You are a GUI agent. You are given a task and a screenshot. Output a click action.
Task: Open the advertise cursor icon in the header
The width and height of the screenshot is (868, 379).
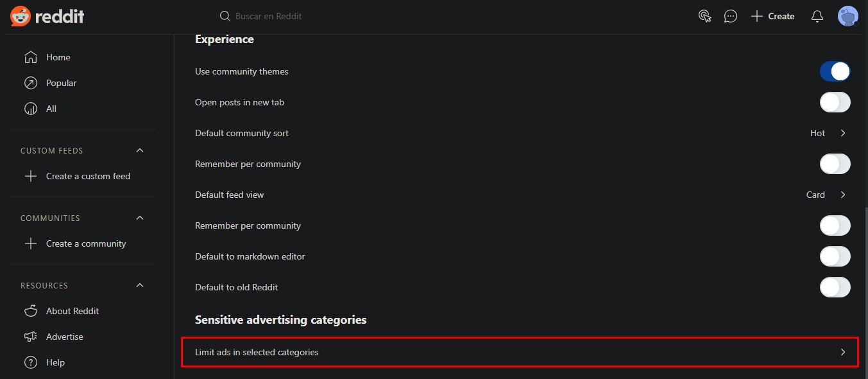(705, 16)
